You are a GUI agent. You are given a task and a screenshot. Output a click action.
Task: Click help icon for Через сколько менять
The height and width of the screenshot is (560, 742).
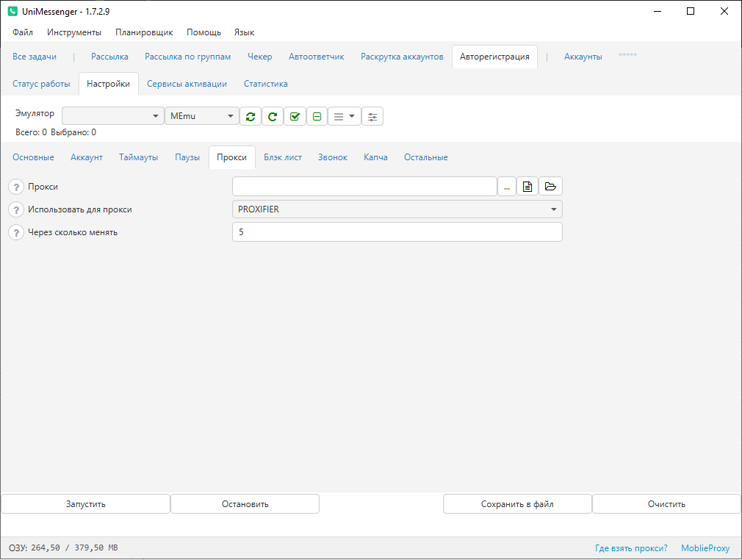(16, 232)
